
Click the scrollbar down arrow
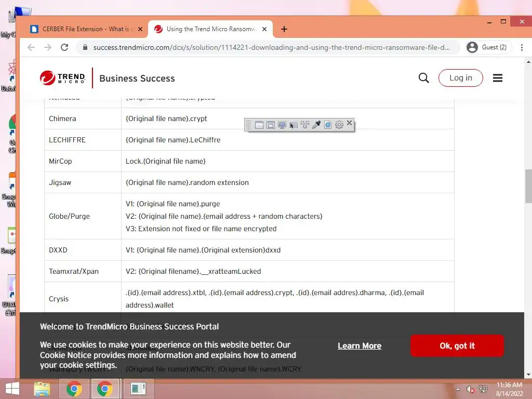coord(528,375)
